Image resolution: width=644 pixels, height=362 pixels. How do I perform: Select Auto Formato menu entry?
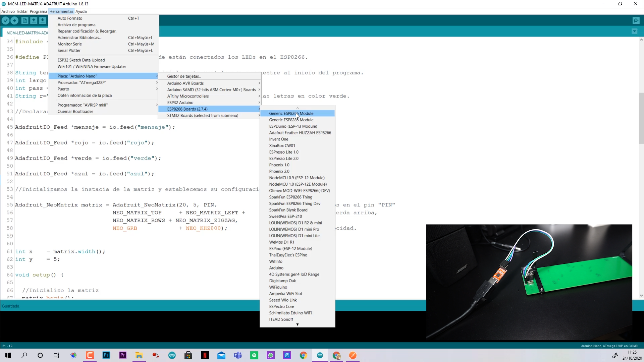pos(104,18)
